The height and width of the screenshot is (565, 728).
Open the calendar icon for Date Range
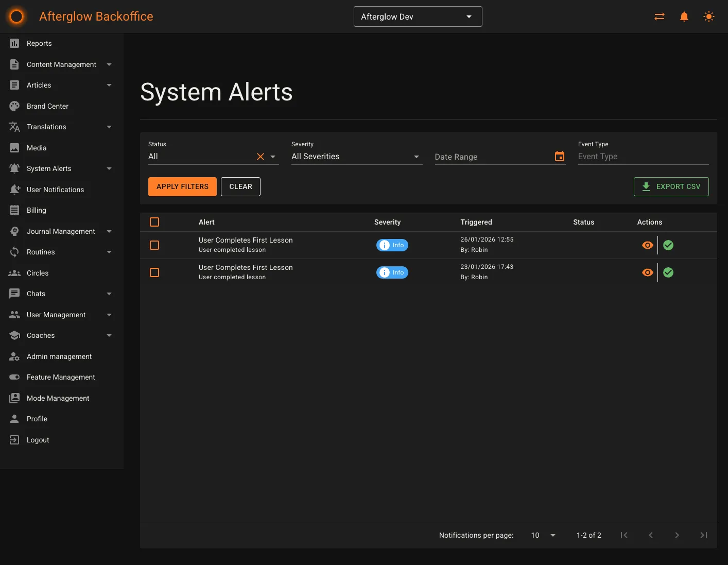(x=560, y=156)
